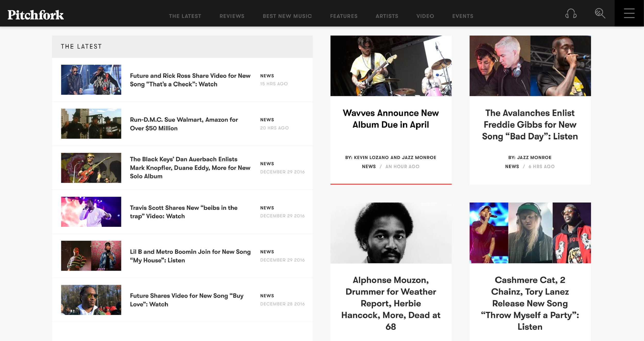Open the hamburger menu

(629, 13)
